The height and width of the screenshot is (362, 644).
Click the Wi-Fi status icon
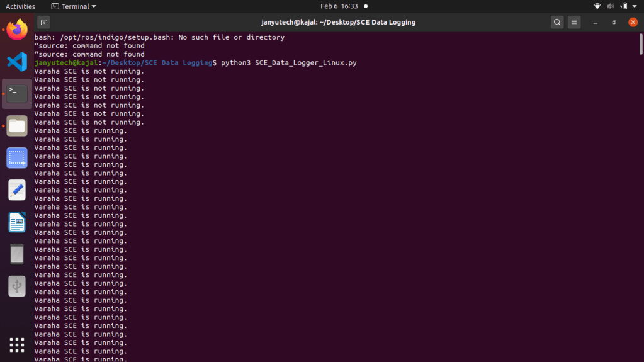tap(597, 6)
